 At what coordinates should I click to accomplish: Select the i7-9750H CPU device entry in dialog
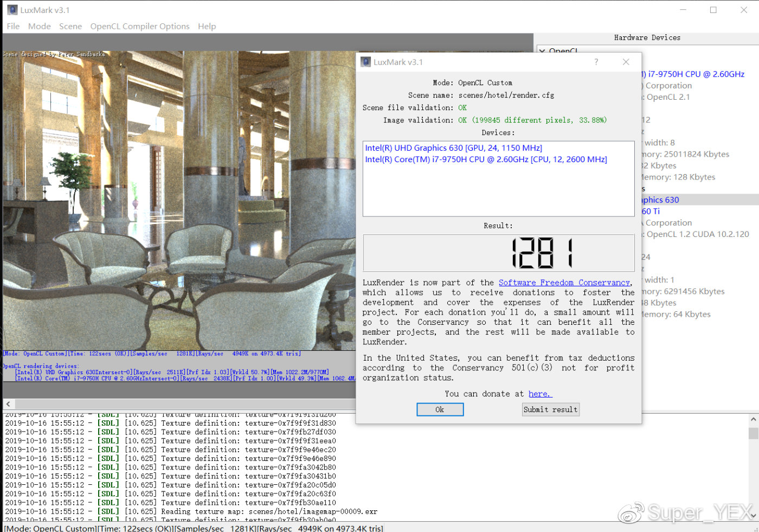tap(486, 159)
